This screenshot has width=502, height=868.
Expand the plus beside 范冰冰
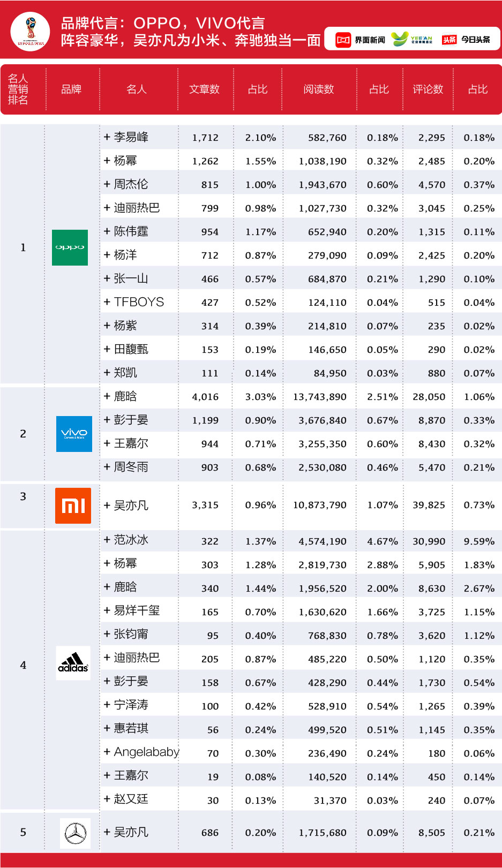[107, 540]
